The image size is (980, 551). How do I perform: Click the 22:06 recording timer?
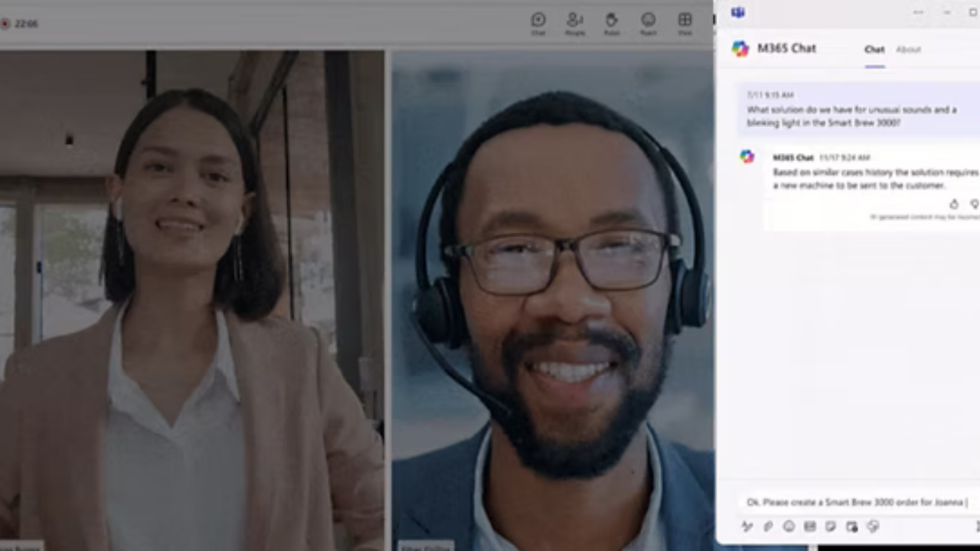click(26, 24)
